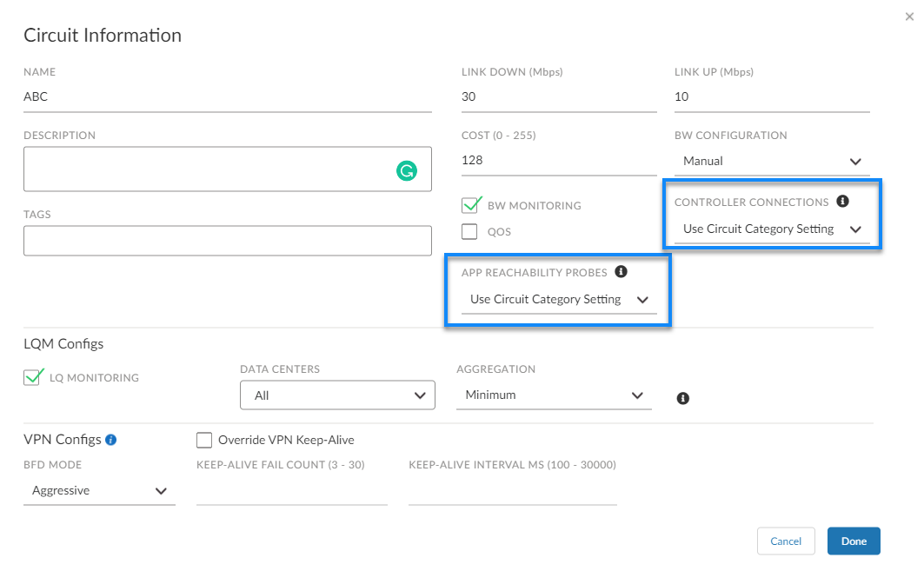Viewport: 924px width, 571px height.
Task: Toggle the LQ Monitoring checkbox
Action: click(32, 377)
